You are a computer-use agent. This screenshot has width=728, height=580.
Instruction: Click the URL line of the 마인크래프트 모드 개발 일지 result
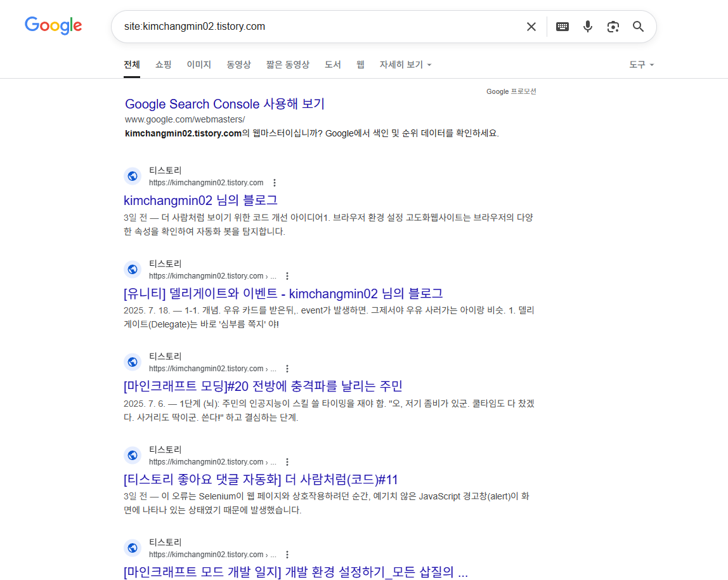pyautogui.click(x=212, y=555)
